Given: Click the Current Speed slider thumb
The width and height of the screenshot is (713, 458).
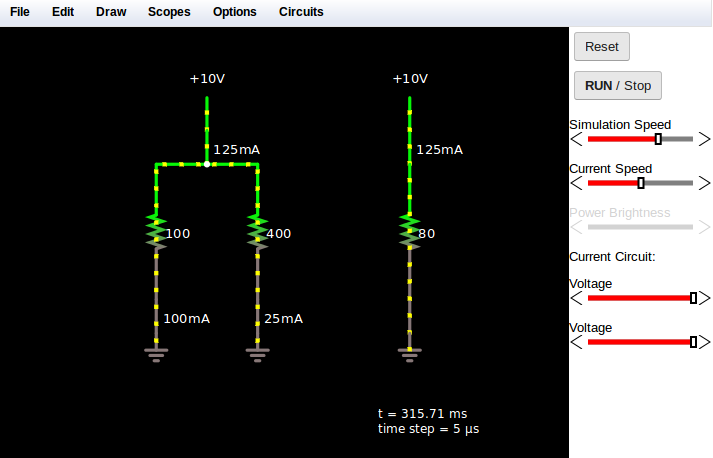Looking at the screenshot, I should (641, 183).
